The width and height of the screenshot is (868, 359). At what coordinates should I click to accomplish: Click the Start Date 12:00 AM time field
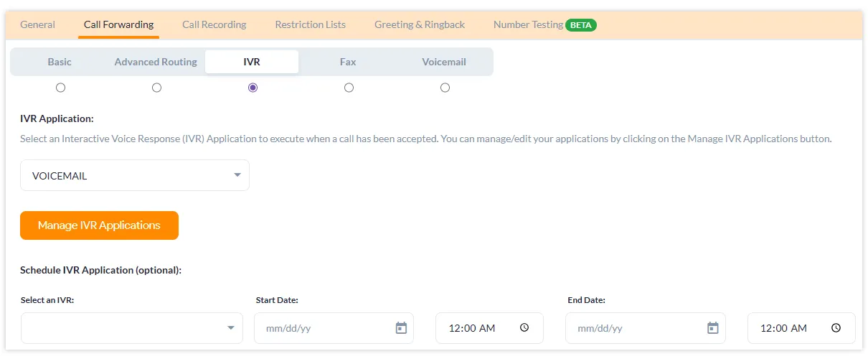489,328
